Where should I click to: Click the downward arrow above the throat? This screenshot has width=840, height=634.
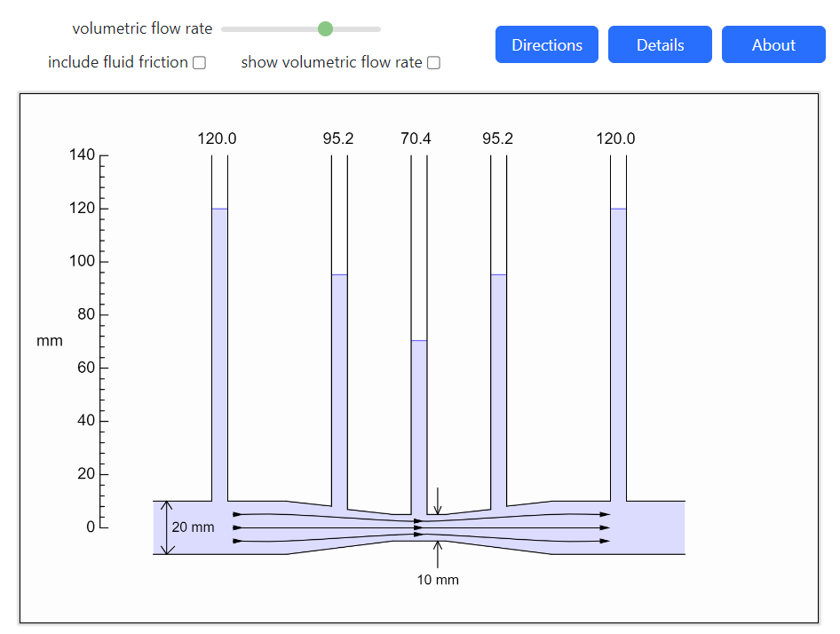437,500
